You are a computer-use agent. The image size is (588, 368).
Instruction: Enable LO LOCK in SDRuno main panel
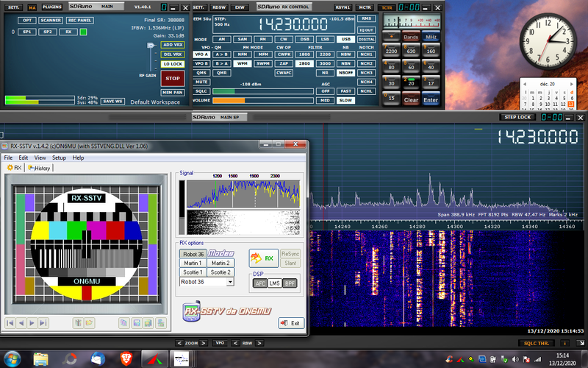pyautogui.click(x=172, y=64)
